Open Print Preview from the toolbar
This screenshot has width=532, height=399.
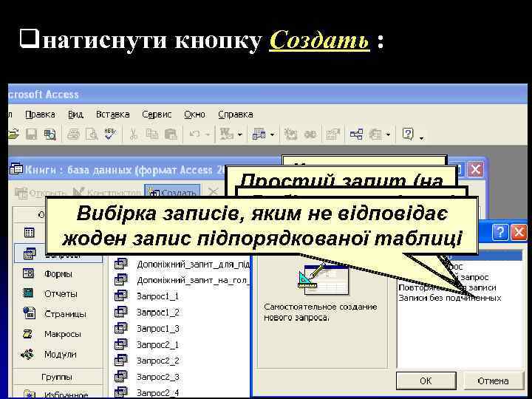(x=92, y=134)
